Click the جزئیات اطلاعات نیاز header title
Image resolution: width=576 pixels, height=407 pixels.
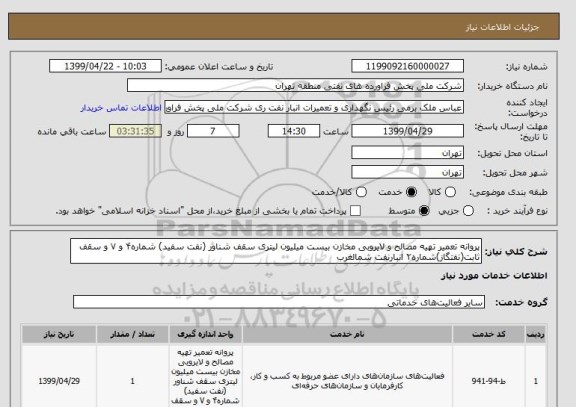502,27
